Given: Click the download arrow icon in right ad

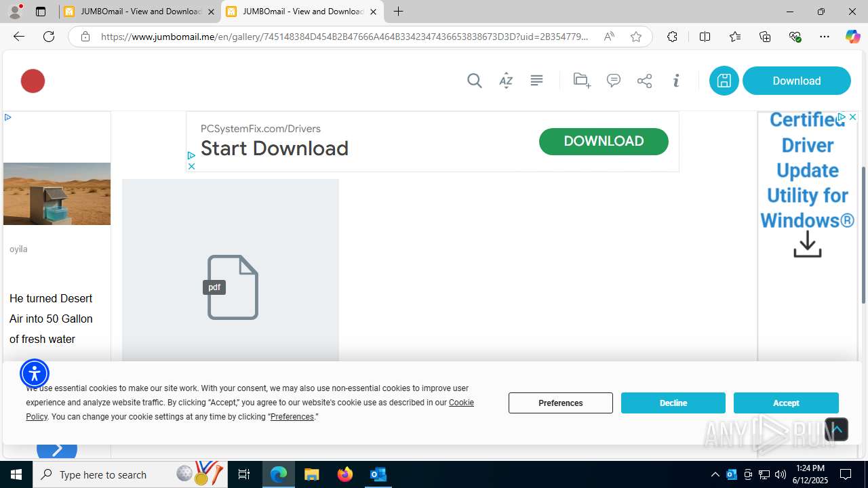Looking at the screenshot, I should [x=808, y=245].
